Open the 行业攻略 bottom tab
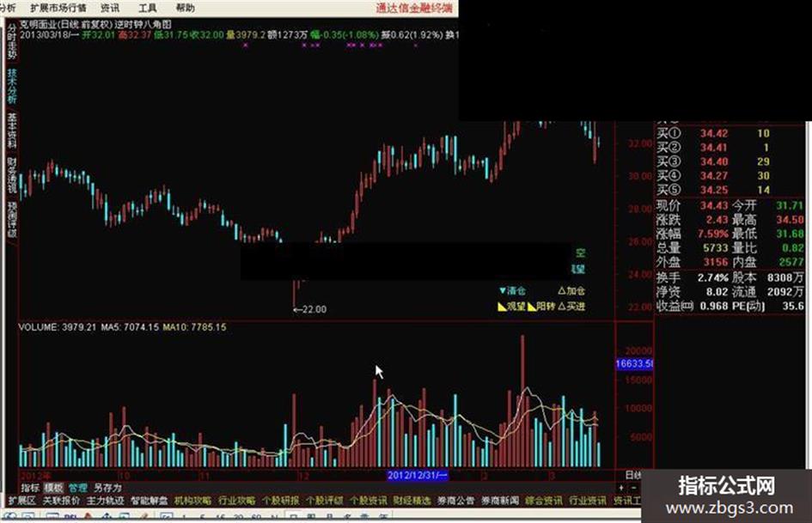Screen dimensions: 812x523 [x=236, y=501]
